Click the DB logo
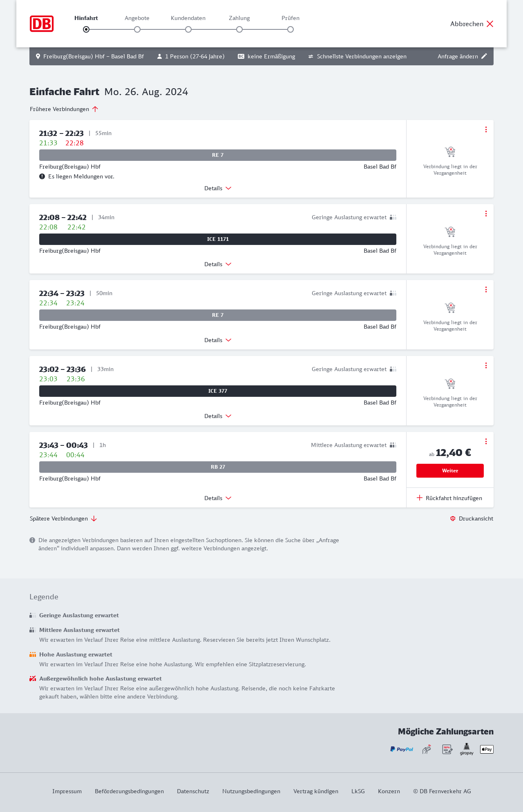This screenshot has width=523, height=812. (x=42, y=24)
